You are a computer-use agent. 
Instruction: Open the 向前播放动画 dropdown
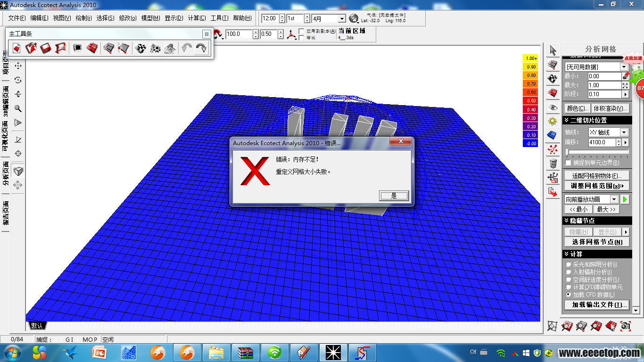pyautogui.click(x=614, y=199)
